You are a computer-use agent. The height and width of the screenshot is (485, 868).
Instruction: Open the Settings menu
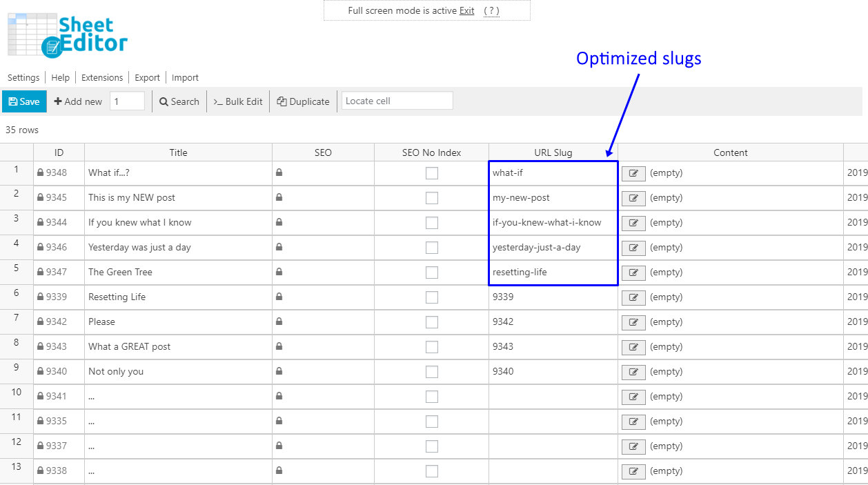23,78
